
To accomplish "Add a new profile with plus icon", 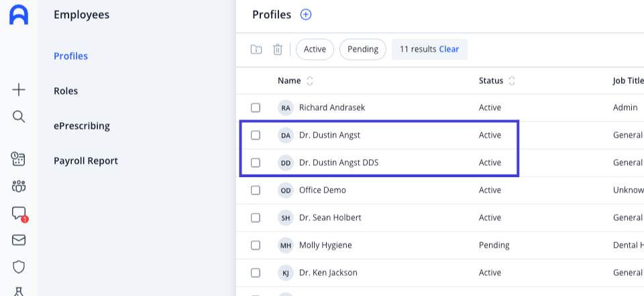I will click(306, 15).
